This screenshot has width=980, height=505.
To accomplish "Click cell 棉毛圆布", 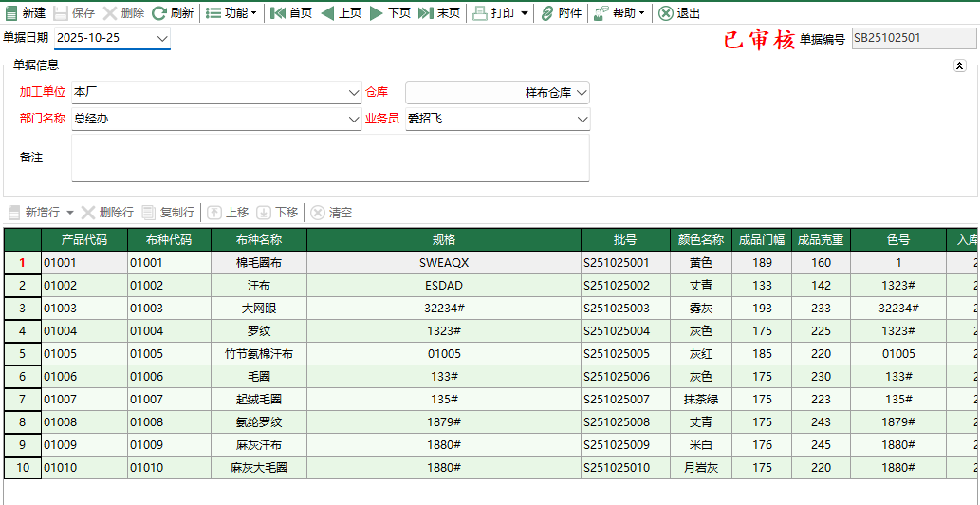I will 259,263.
